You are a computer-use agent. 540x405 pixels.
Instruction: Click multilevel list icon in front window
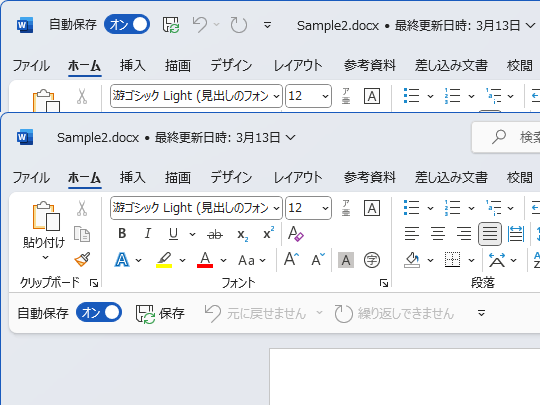tap(494, 209)
